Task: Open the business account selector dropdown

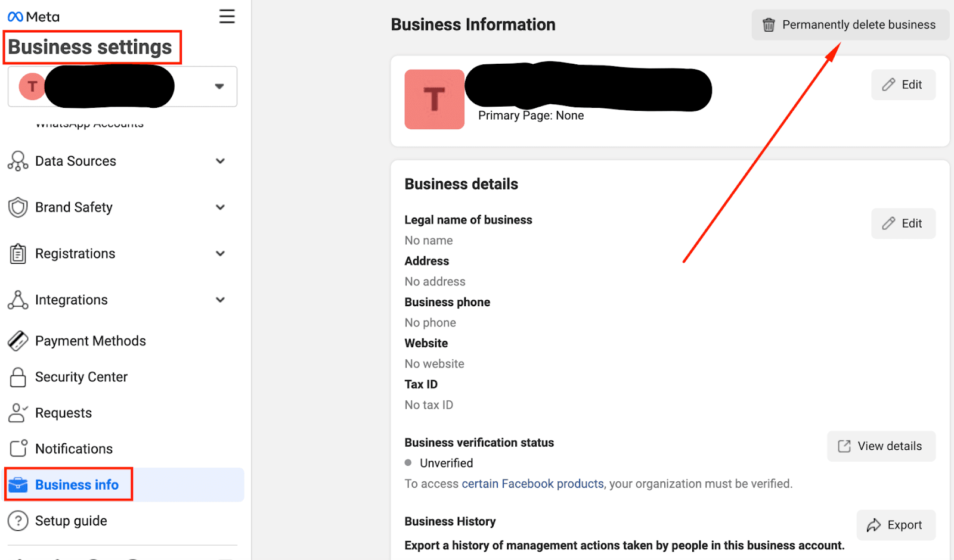Action: pyautogui.click(x=219, y=86)
